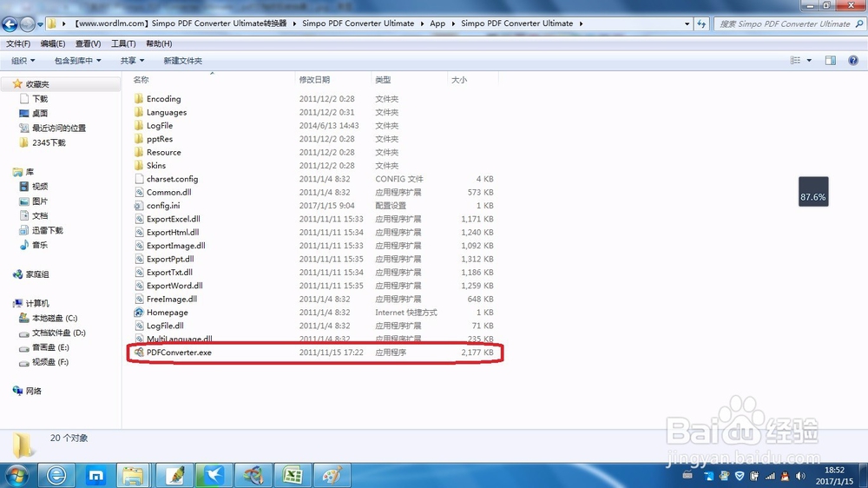Open the view options dropdown arrow
This screenshot has height=488, width=868.
pyautogui.click(x=809, y=61)
